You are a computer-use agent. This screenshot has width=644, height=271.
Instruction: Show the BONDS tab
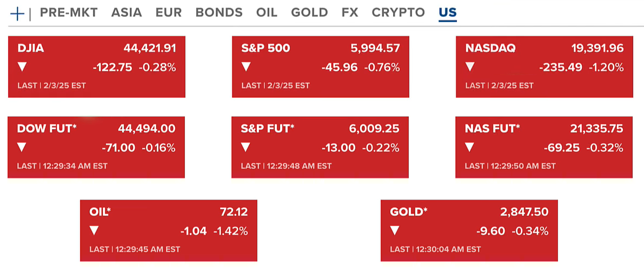point(219,13)
